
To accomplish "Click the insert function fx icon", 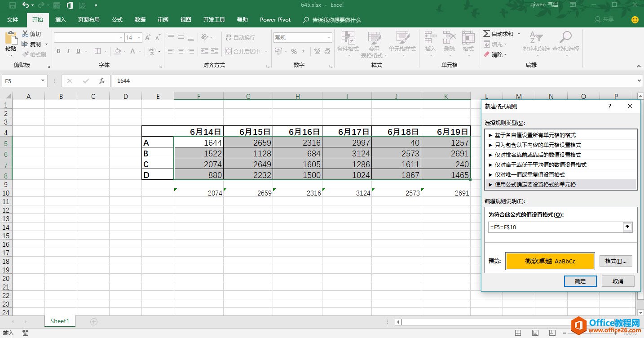I will (x=102, y=81).
